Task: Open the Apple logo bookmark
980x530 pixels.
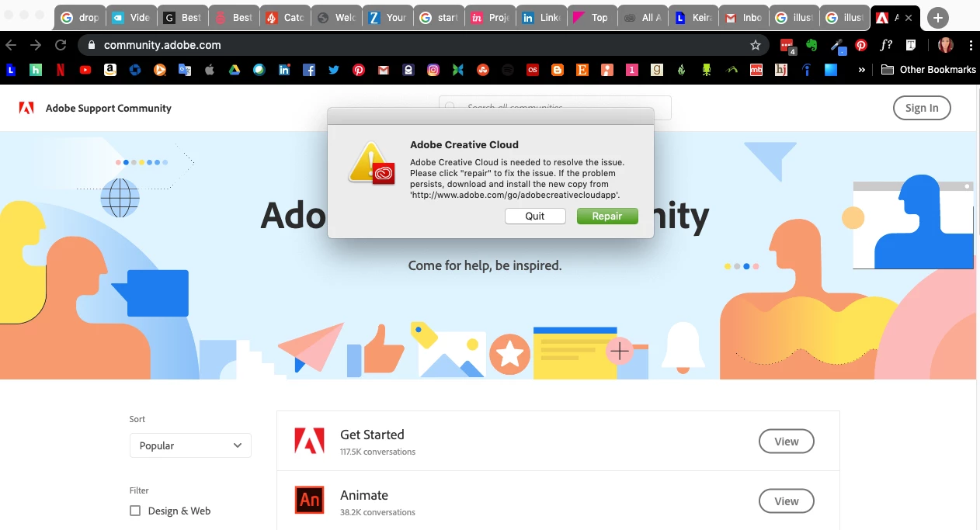Action: pyautogui.click(x=210, y=70)
